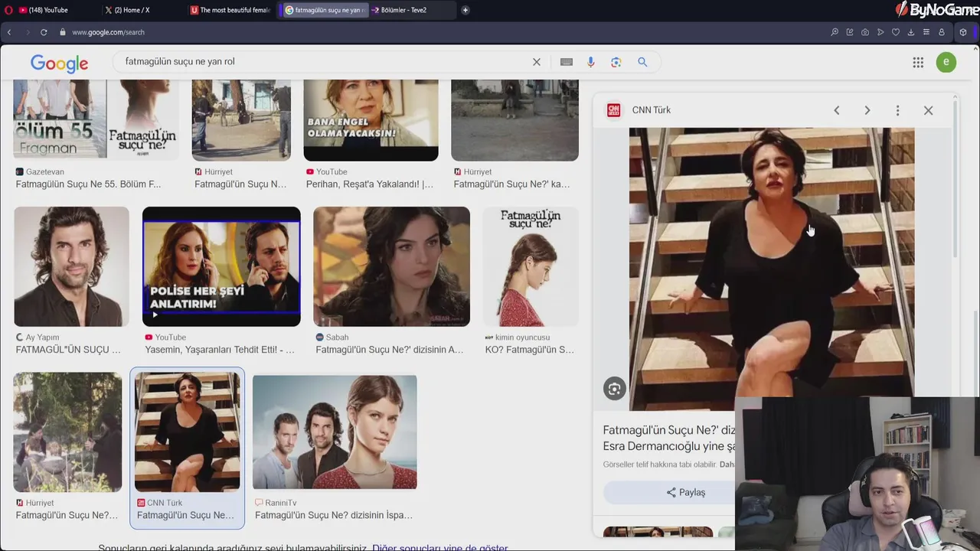980x551 pixels.
Task: Open easy setup sliders icon
Action: pos(926,32)
